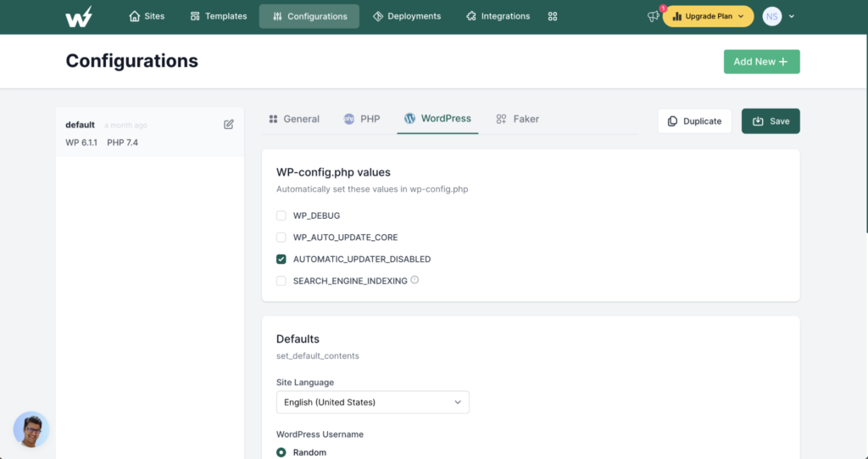Open the announcements megaphone icon
The width and height of the screenshot is (868, 459).
click(x=654, y=17)
